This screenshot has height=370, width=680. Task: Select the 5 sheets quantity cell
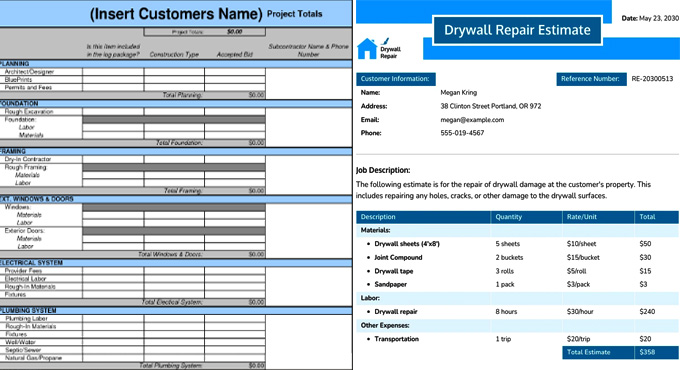tap(507, 244)
